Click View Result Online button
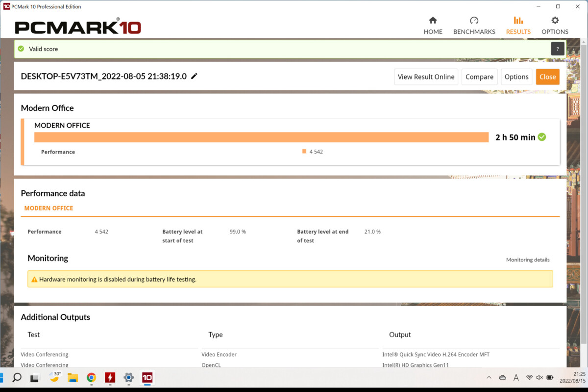The width and height of the screenshot is (588, 392). tap(426, 77)
